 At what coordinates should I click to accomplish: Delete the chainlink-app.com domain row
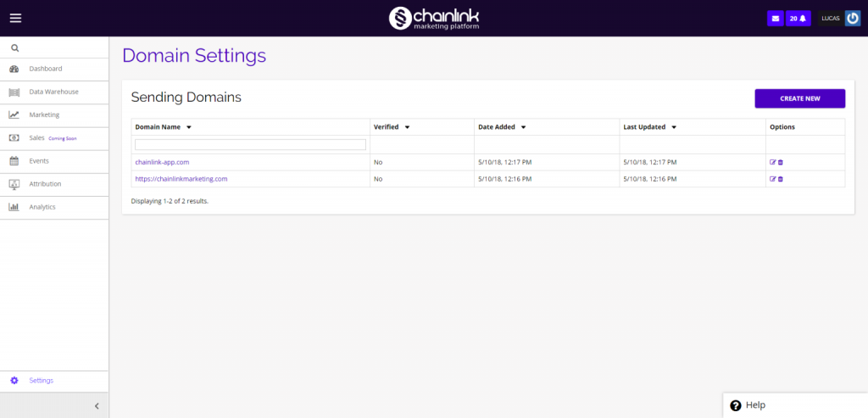[781, 162]
